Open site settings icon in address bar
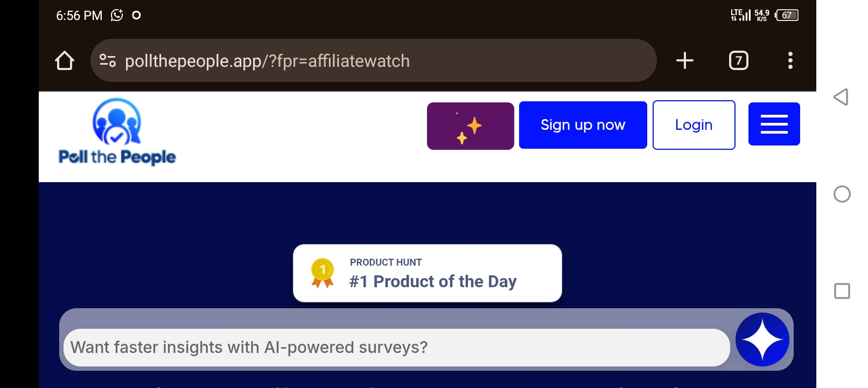Image resolution: width=868 pixels, height=388 pixels. tap(108, 60)
